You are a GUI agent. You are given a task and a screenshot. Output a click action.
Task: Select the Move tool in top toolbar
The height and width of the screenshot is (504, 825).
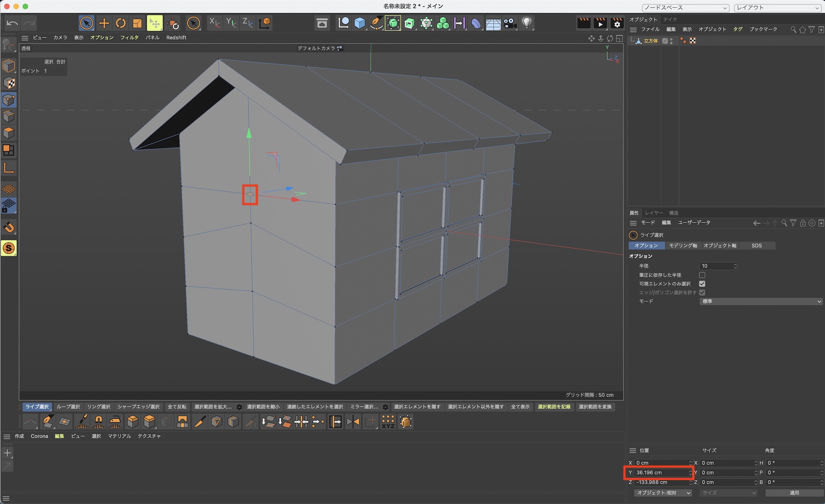coord(104,23)
